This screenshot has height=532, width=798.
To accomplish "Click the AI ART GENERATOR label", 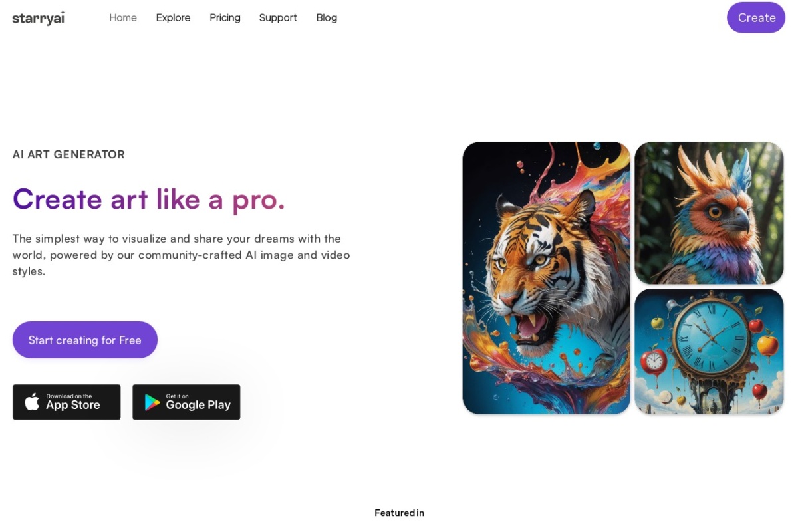I will [x=68, y=154].
